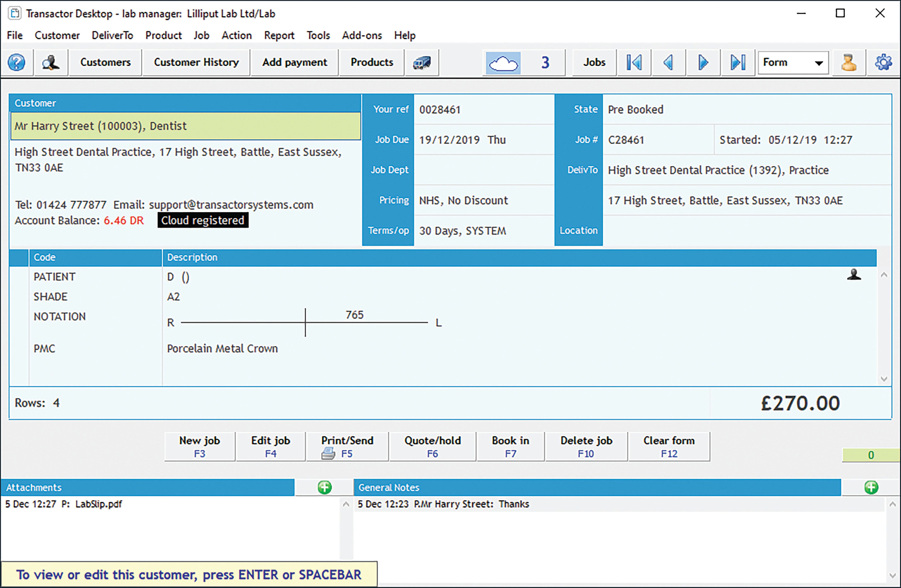Toggle the cloud sync icon
This screenshot has height=588, width=901.
[x=503, y=63]
